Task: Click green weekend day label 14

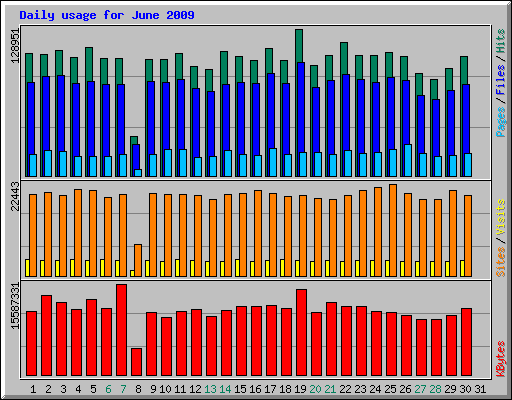Action: pos(225,389)
